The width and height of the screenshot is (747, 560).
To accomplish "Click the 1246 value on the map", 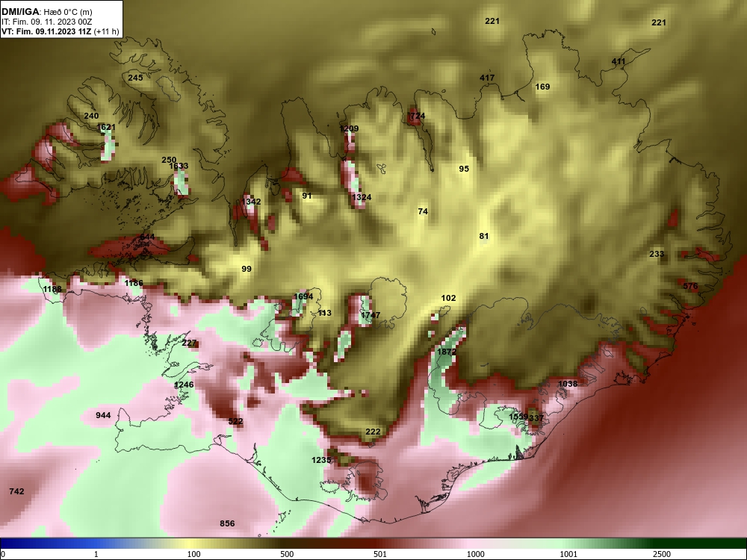I will tap(184, 385).
